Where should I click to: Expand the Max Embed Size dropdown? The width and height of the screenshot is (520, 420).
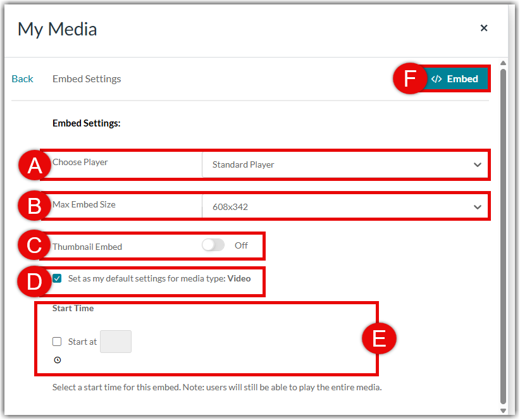(x=345, y=207)
